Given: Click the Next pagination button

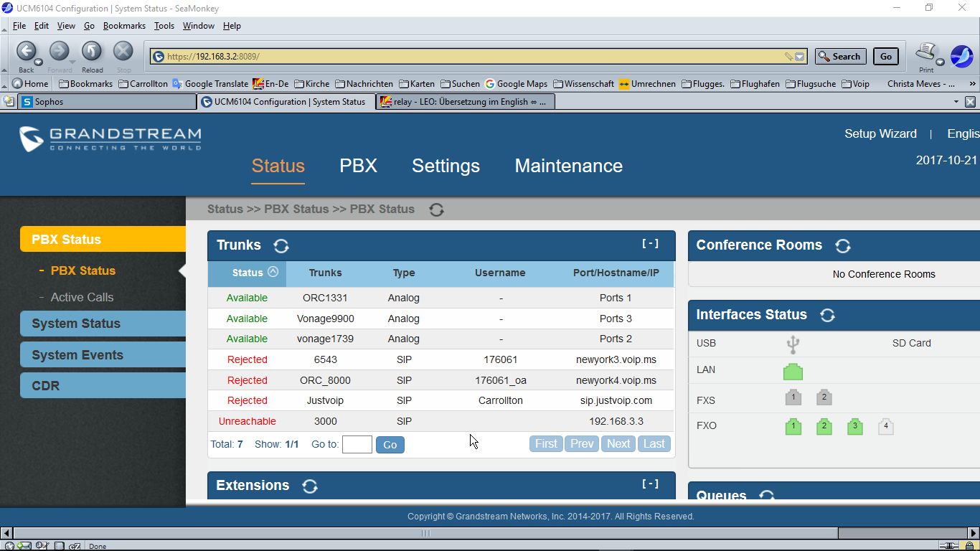Looking at the screenshot, I should pos(618,444).
